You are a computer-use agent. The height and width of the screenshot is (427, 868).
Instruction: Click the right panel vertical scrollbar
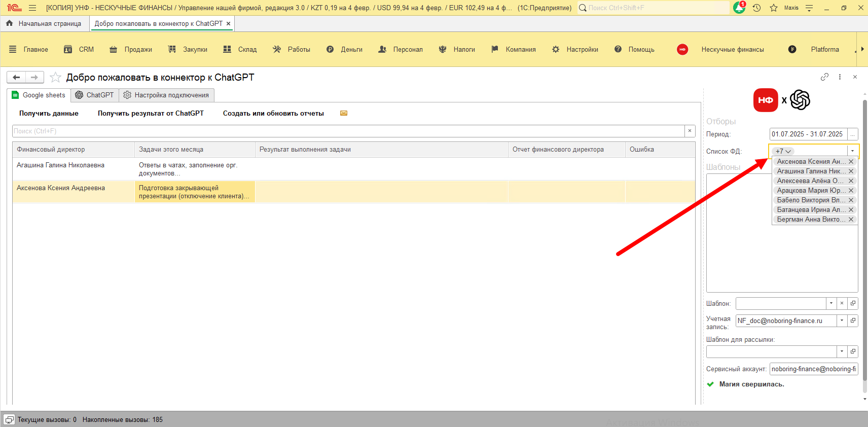tap(864, 243)
